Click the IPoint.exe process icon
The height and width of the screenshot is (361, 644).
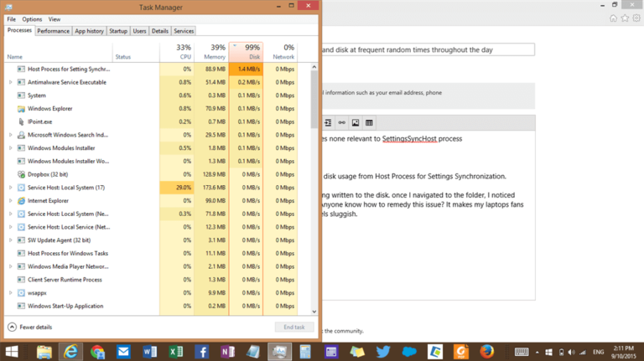(21, 121)
